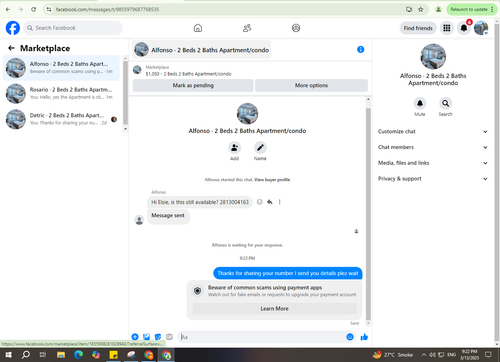Screen dimensions: 500x362
Task: Open the browser profile icon
Action: 438,9
